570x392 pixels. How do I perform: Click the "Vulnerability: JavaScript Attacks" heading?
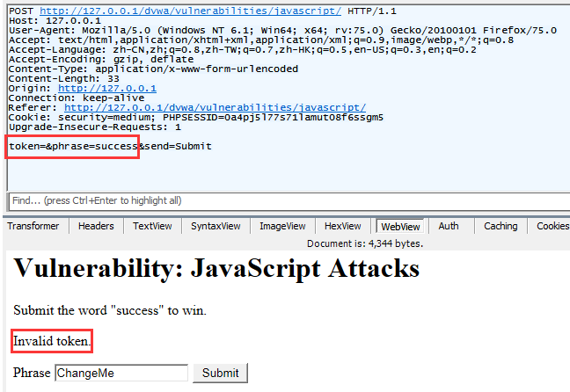(x=216, y=268)
